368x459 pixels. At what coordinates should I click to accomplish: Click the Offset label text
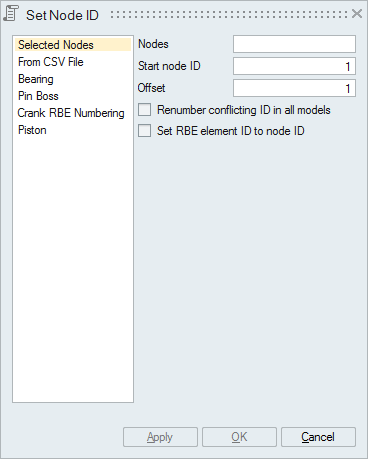coord(151,88)
